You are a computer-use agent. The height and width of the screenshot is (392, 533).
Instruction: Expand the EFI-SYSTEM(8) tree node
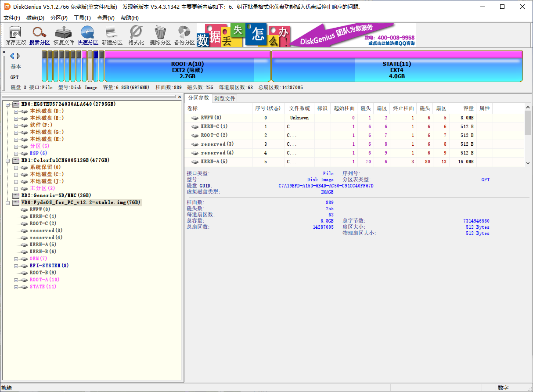click(x=16, y=266)
